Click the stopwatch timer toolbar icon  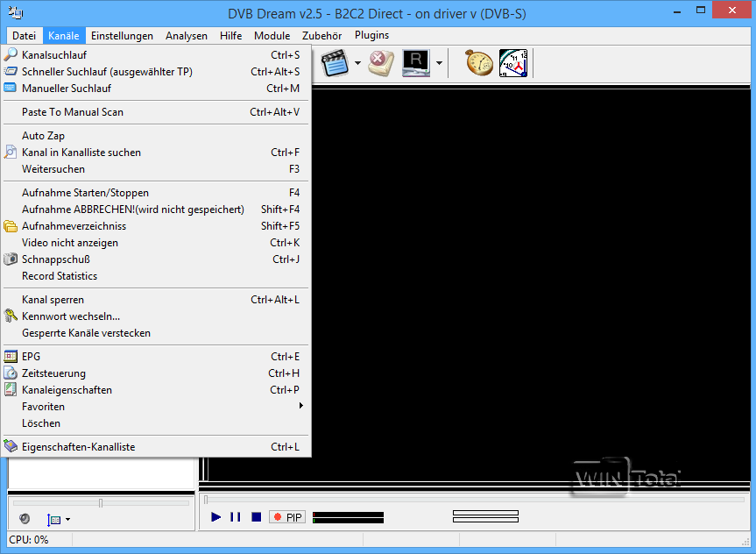(x=479, y=63)
